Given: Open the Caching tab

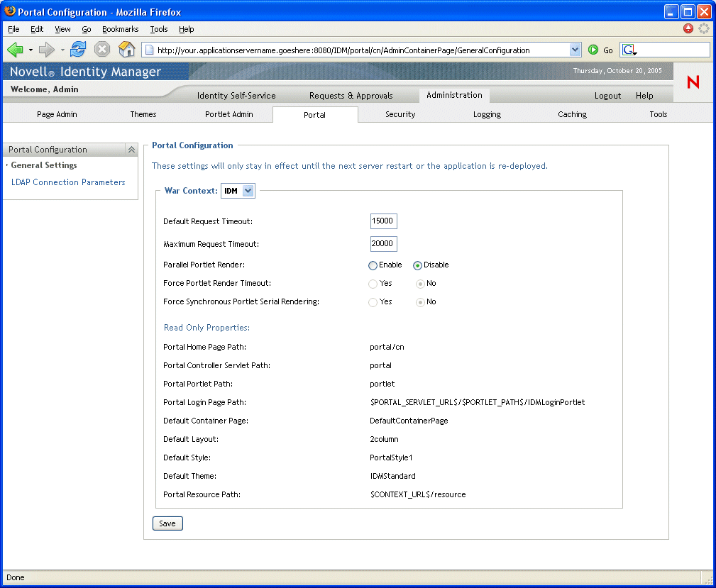Looking at the screenshot, I should [x=573, y=114].
